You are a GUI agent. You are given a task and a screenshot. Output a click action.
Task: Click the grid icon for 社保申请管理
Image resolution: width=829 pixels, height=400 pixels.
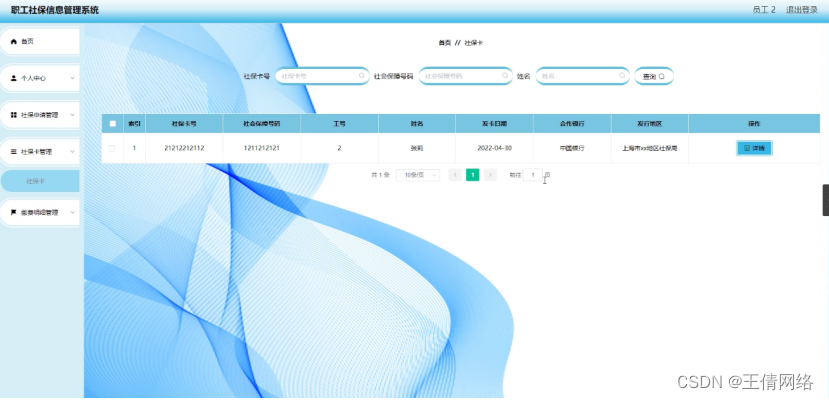[x=14, y=115]
